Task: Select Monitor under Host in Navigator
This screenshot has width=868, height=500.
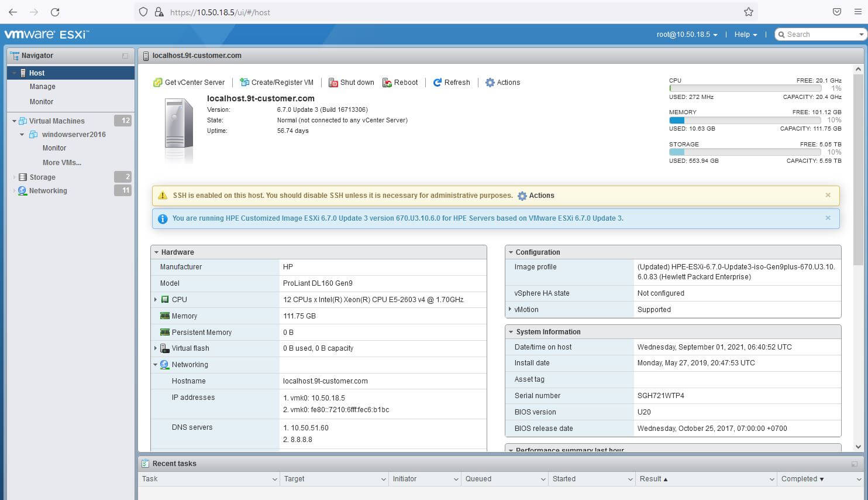Action: (41, 101)
